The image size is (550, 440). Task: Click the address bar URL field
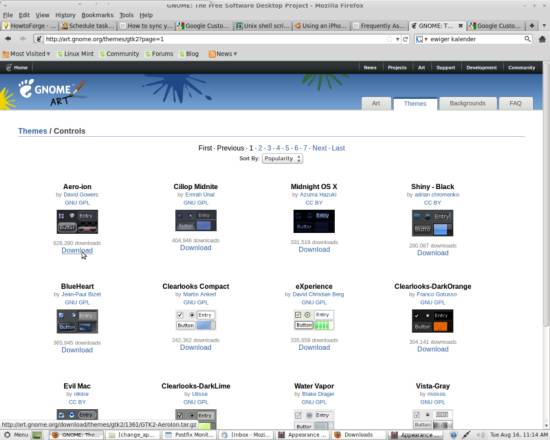[x=214, y=39]
